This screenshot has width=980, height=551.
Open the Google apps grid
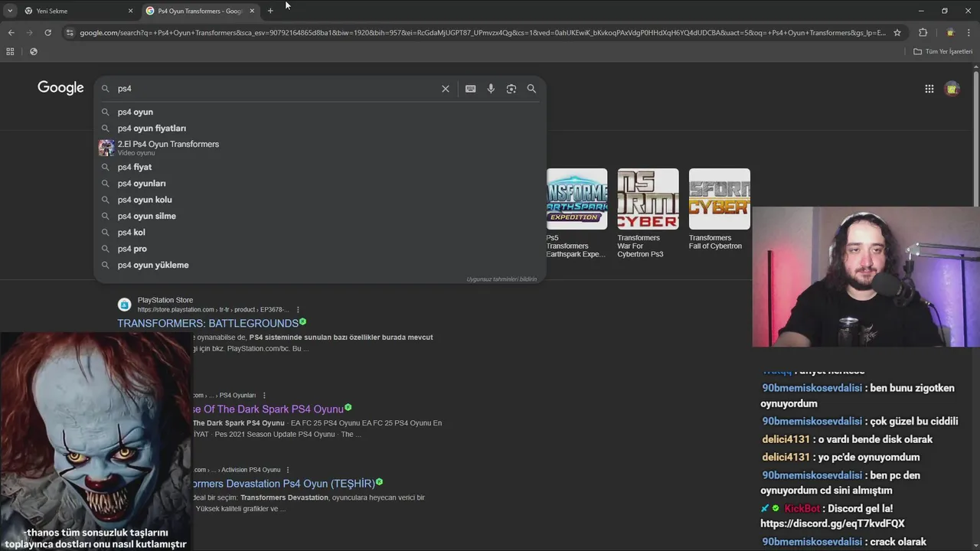coord(929,89)
